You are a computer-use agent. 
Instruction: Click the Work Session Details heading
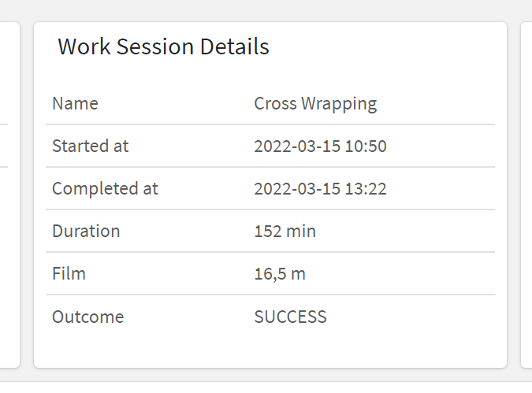click(163, 46)
